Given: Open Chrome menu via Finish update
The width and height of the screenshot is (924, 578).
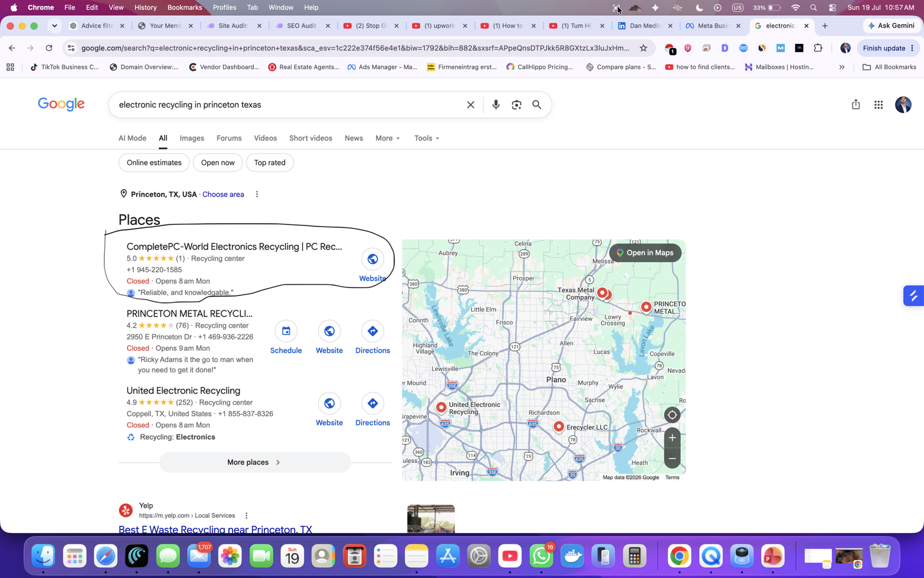Looking at the screenshot, I should point(888,48).
